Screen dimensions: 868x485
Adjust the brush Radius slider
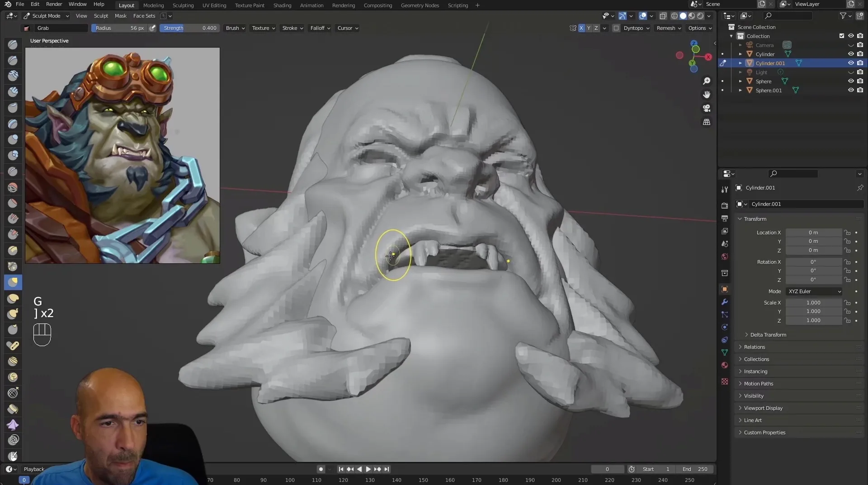(x=119, y=28)
